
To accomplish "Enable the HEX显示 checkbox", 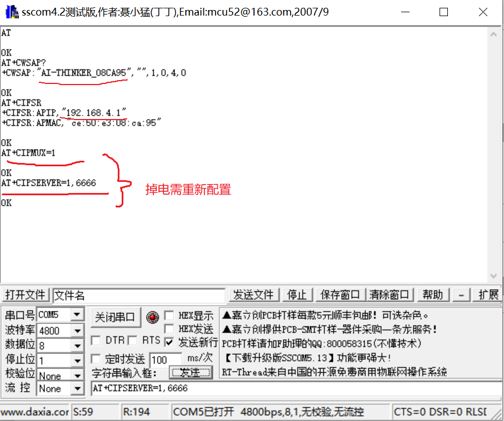I will (169, 315).
